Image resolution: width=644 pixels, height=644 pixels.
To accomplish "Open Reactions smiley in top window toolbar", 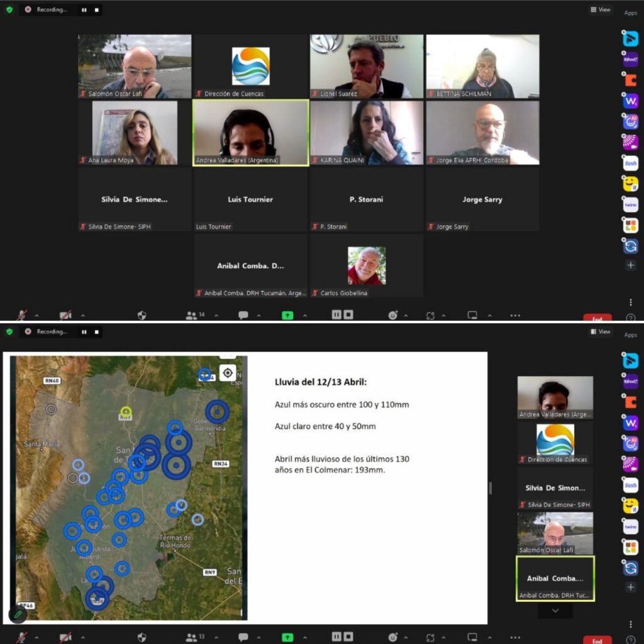I will [x=393, y=315].
